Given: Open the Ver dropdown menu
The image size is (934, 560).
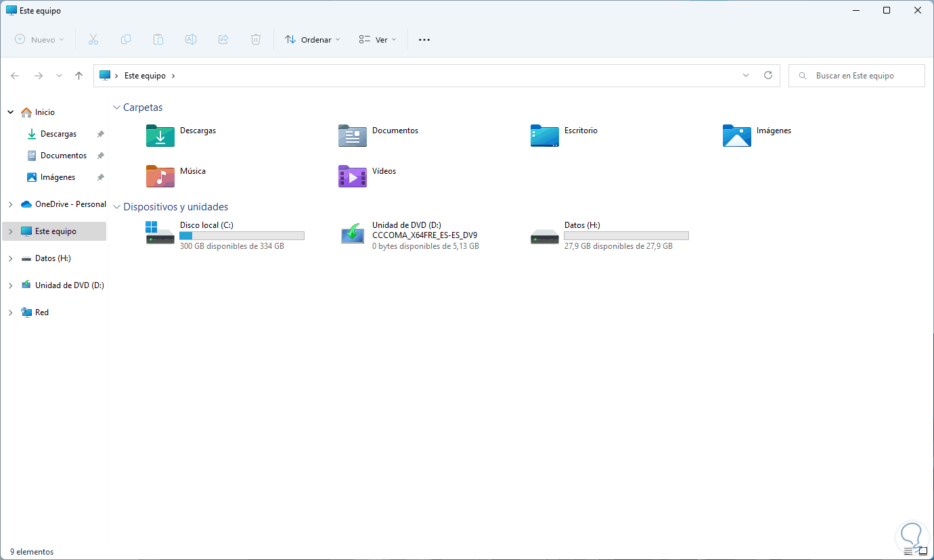Looking at the screenshot, I should [x=378, y=40].
